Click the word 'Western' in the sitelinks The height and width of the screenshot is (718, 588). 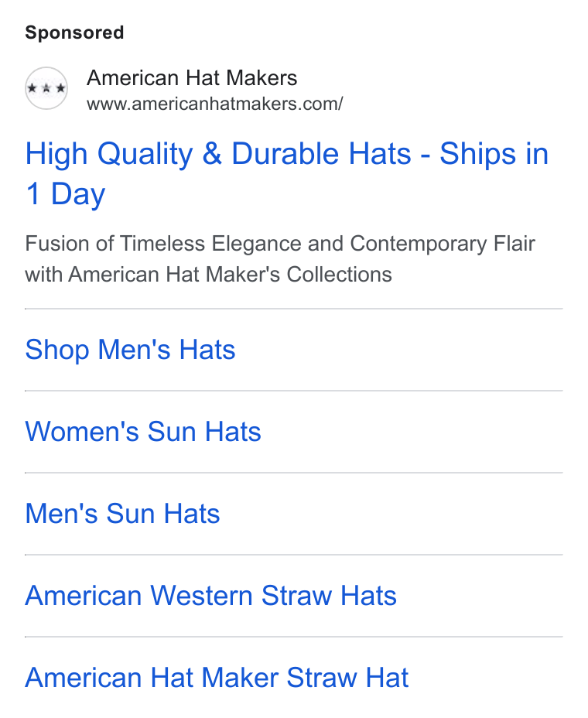point(201,596)
